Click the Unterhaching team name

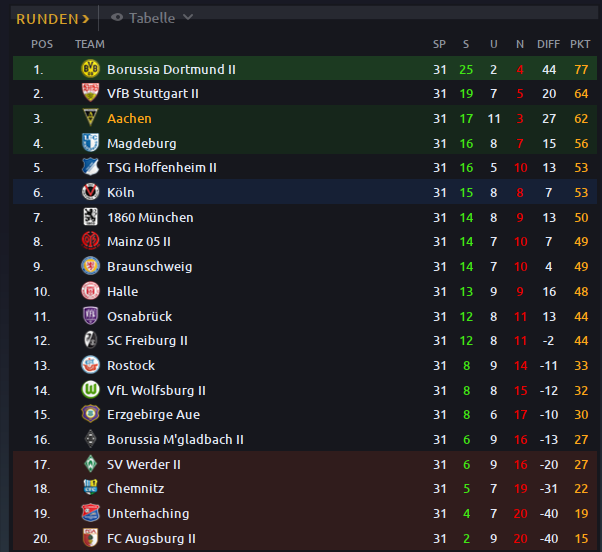[148, 514]
